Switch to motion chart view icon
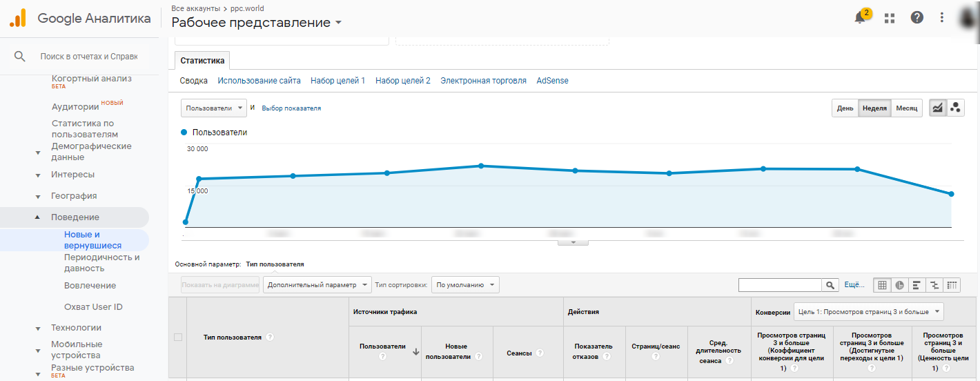The width and height of the screenshot is (980, 381). 956,108
